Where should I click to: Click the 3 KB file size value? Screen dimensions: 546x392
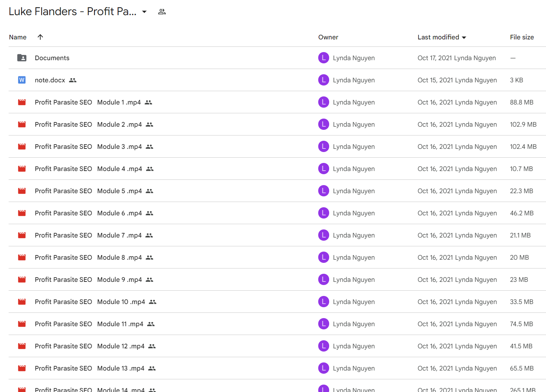[x=516, y=80]
